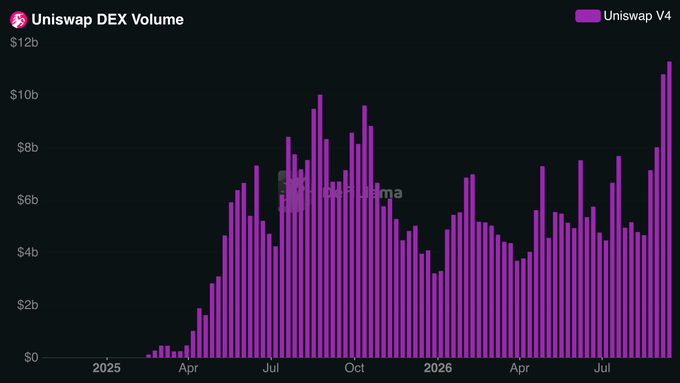Click the 2026 x-axis label
The width and height of the screenshot is (680, 383).
[x=438, y=368]
